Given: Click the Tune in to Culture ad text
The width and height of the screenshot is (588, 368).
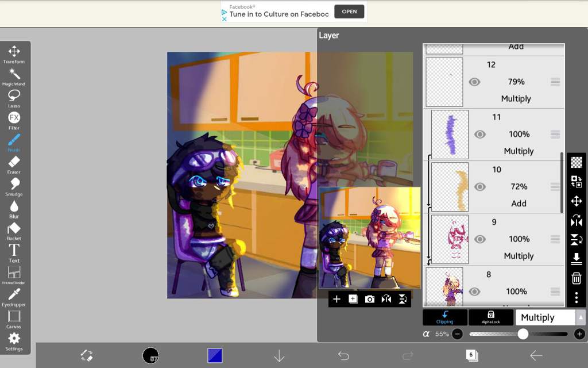Looking at the screenshot, I should [278, 14].
